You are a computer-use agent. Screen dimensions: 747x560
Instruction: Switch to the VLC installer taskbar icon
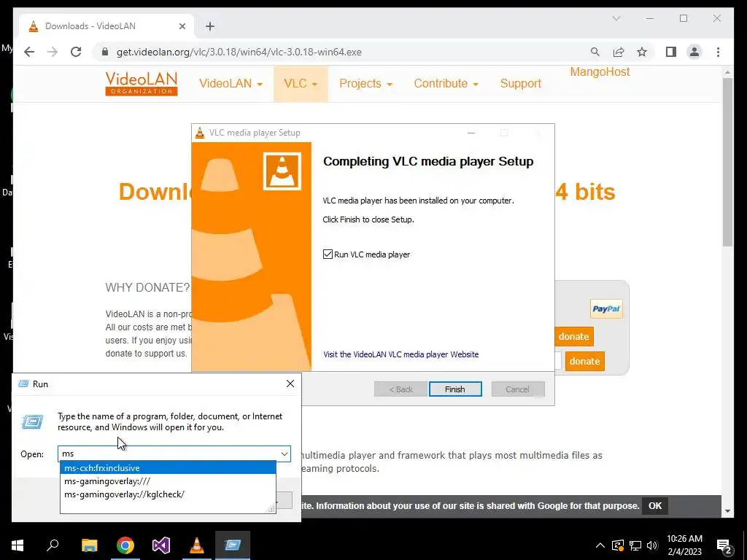(x=197, y=545)
